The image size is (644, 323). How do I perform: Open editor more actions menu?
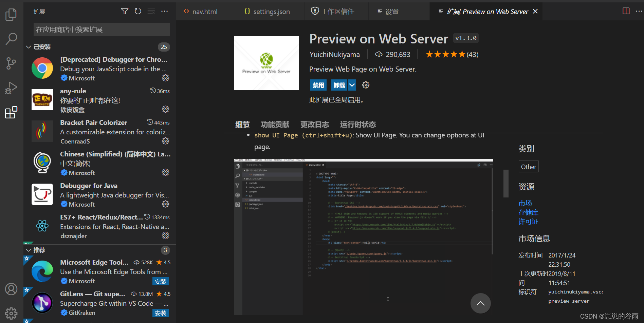pyautogui.click(x=639, y=11)
